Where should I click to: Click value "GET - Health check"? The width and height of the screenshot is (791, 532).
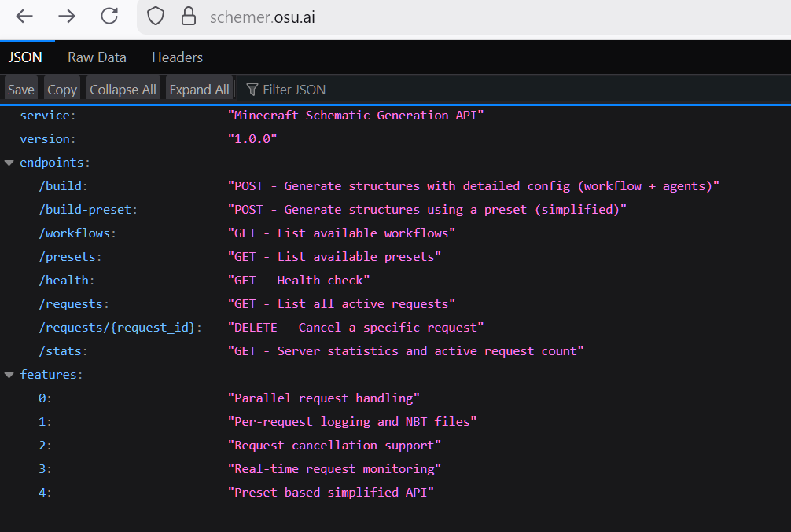[299, 281]
